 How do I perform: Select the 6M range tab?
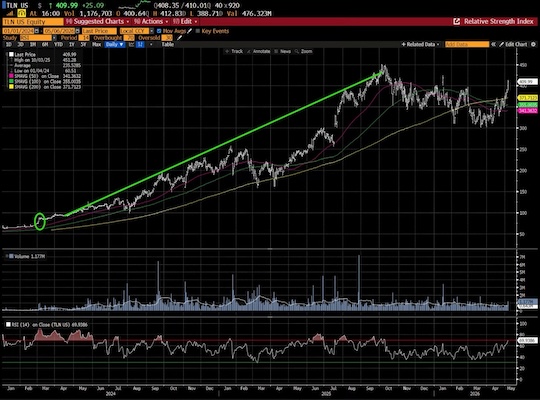coord(45,44)
